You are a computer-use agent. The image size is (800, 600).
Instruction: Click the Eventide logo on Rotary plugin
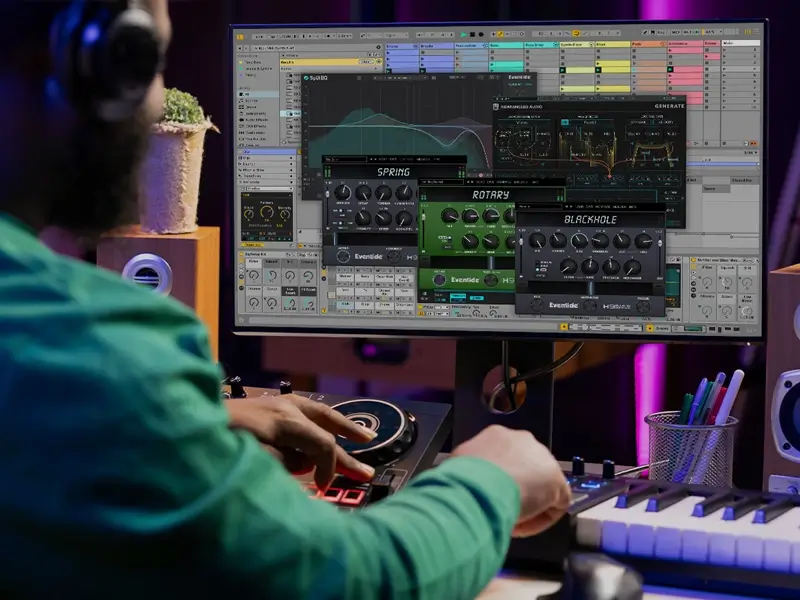tap(465, 280)
